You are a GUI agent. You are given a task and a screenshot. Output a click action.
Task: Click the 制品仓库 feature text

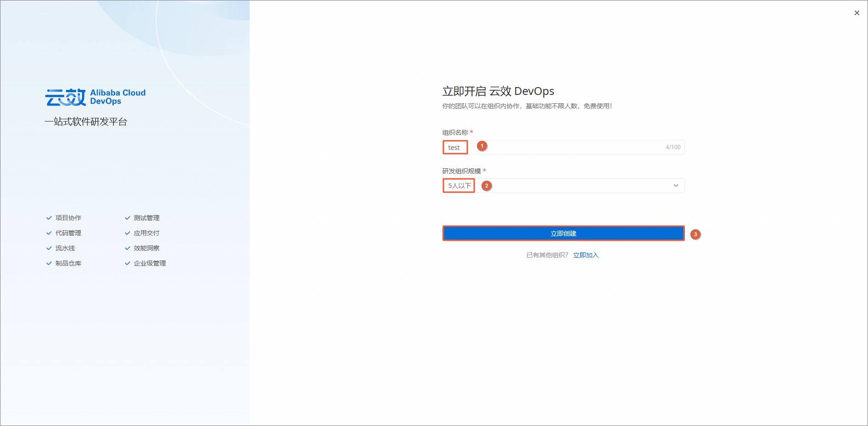click(x=68, y=264)
